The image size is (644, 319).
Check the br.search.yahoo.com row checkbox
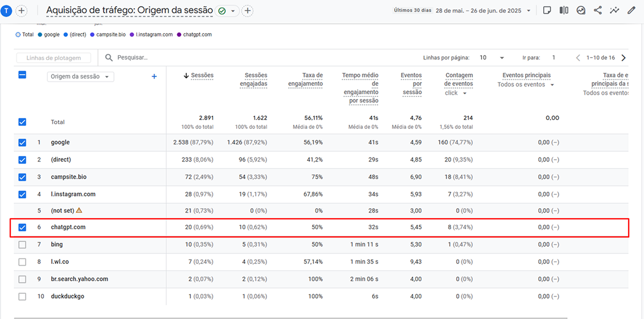[23, 279]
